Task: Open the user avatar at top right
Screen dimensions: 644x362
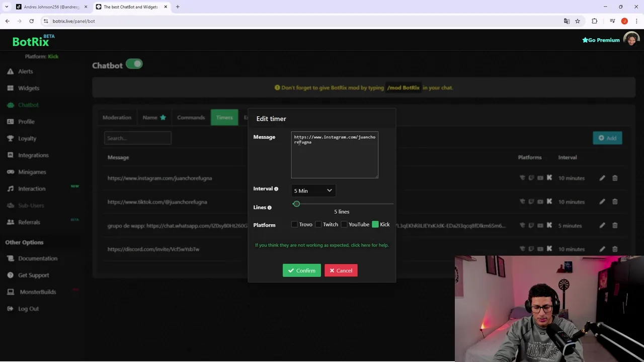Action: (631, 40)
